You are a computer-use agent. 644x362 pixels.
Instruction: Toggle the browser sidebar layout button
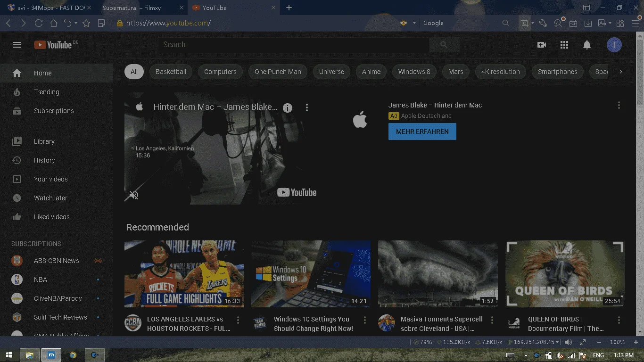pos(586,8)
